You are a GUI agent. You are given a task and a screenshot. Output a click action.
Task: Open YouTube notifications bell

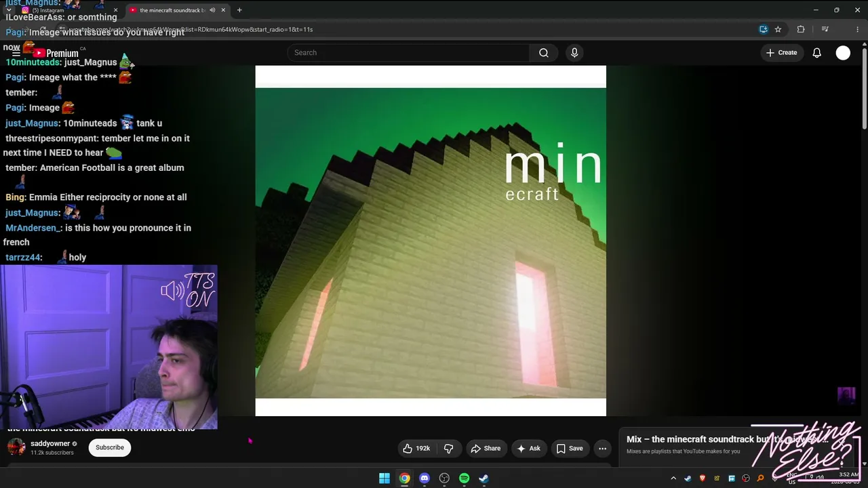(817, 53)
